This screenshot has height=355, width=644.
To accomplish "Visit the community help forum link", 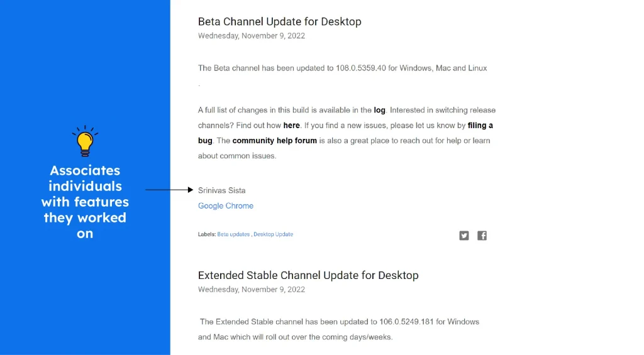I will [x=274, y=141].
